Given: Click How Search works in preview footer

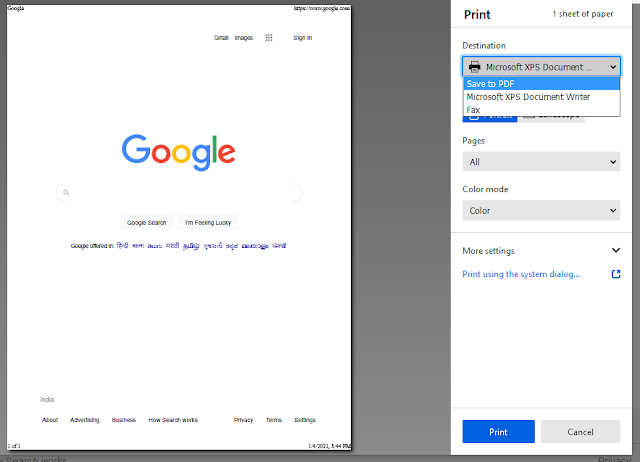Looking at the screenshot, I should click(173, 420).
